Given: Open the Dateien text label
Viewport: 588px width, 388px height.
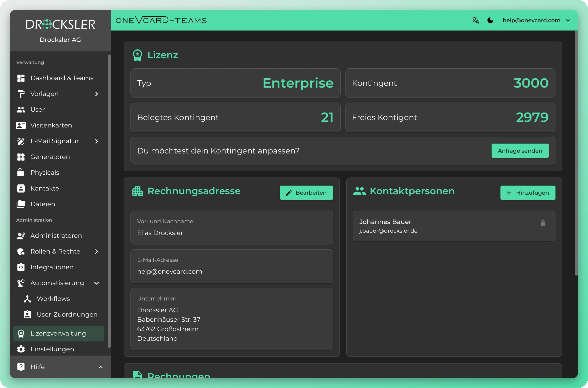Looking at the screenshot, I should [x=43, y=204].
